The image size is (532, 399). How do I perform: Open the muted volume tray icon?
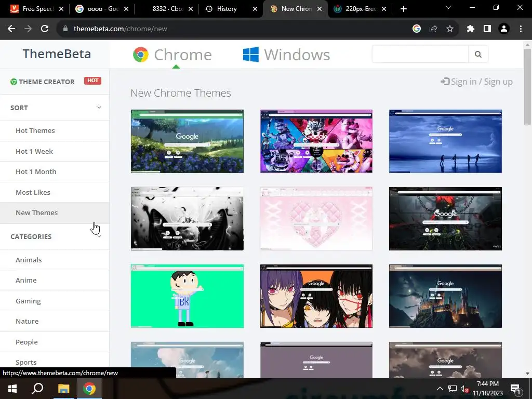tap(464, 389)
